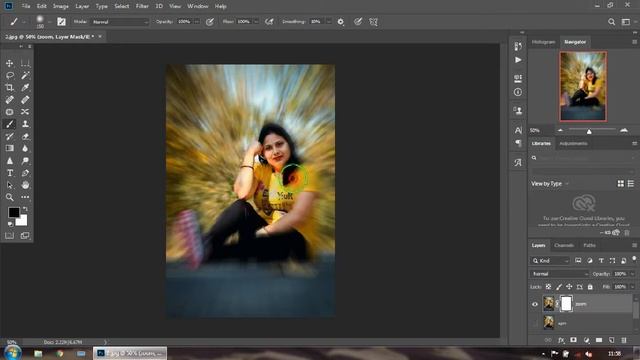Screen dimensions: 640x360
Task: Toggle lock image pixels
Action: 559,287
